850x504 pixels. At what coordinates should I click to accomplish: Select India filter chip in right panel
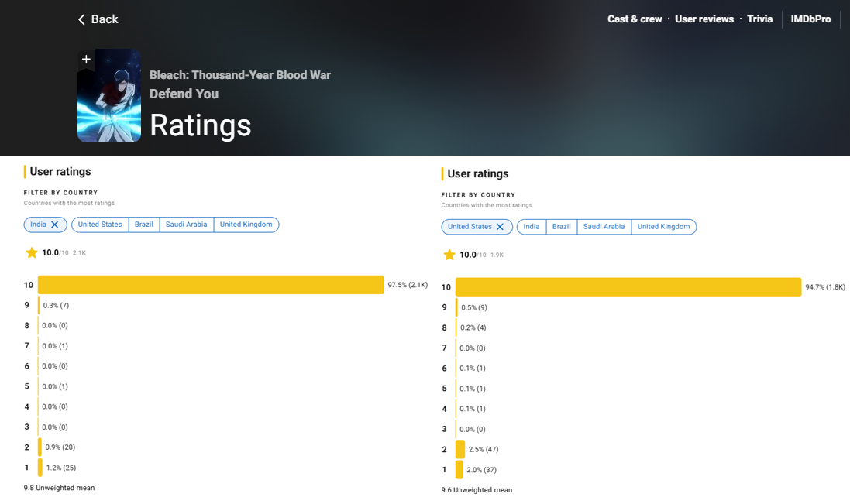(x=532, y=227)
